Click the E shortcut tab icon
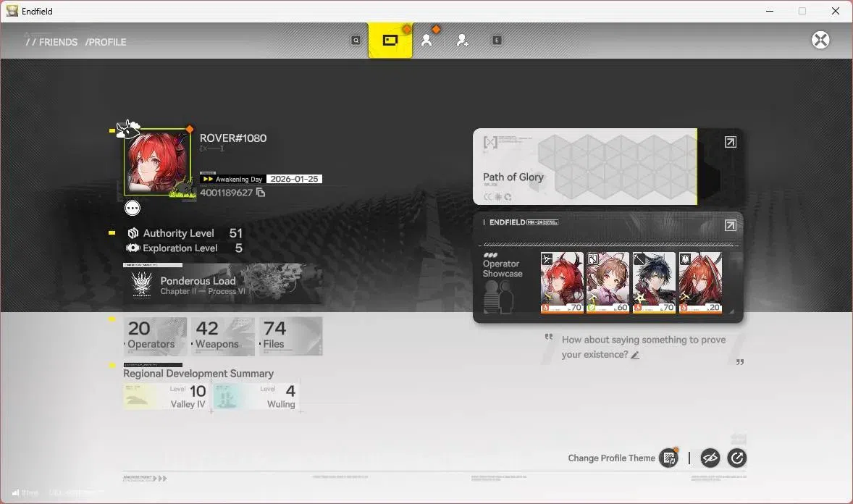This screenshot has height=504, width=853. pyautogui.click(x=497, y=41)
